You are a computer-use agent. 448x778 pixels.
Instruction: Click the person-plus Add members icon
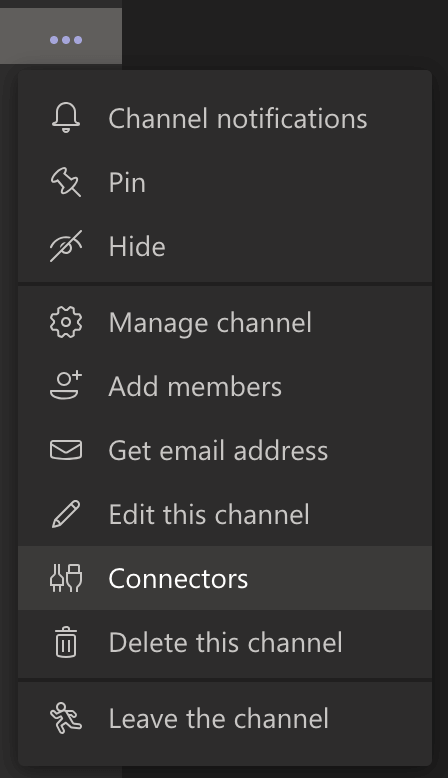(66, 386)
